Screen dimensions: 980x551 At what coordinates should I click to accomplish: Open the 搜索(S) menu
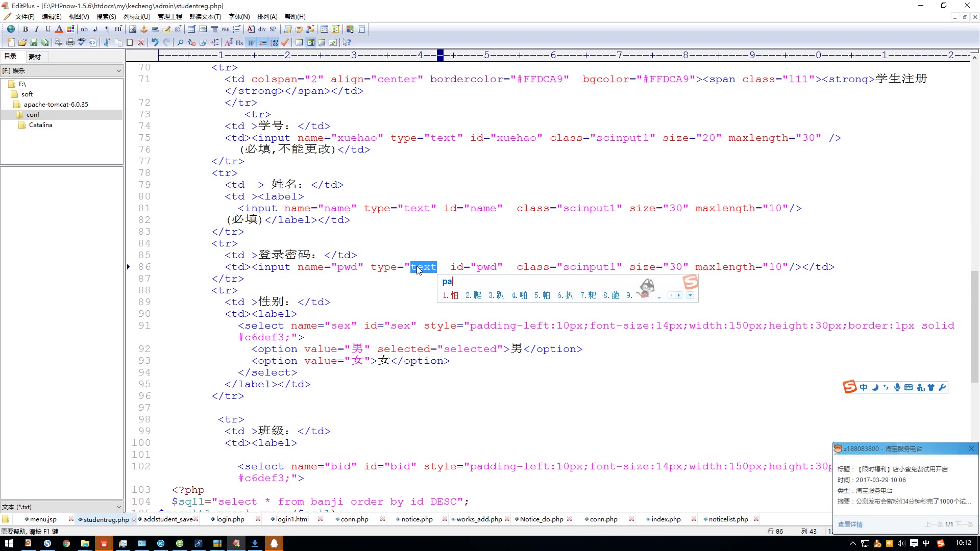point(106,16)
